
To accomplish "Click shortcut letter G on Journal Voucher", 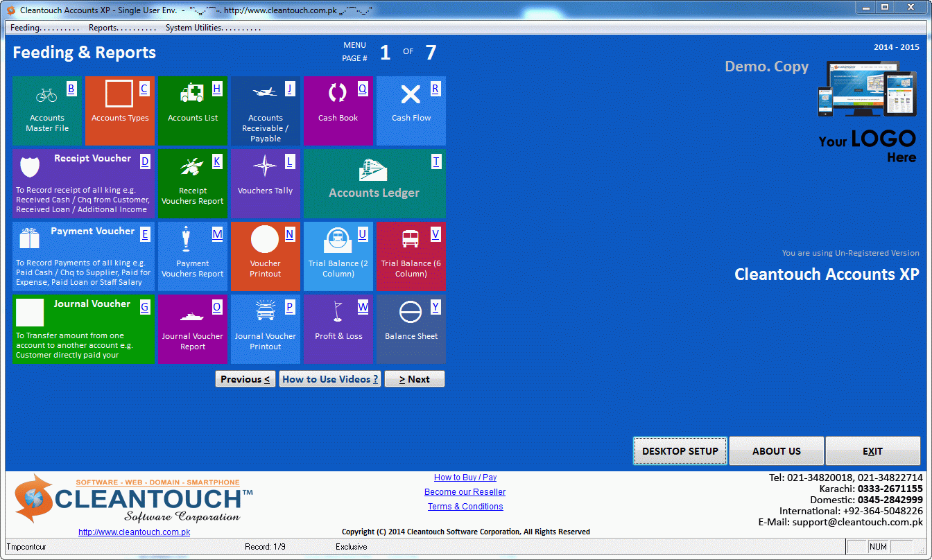I will pos(145,307).
